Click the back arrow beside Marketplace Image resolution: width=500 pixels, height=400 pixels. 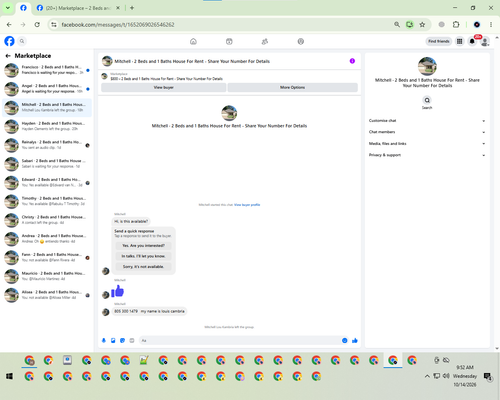(x=8, y=56)
